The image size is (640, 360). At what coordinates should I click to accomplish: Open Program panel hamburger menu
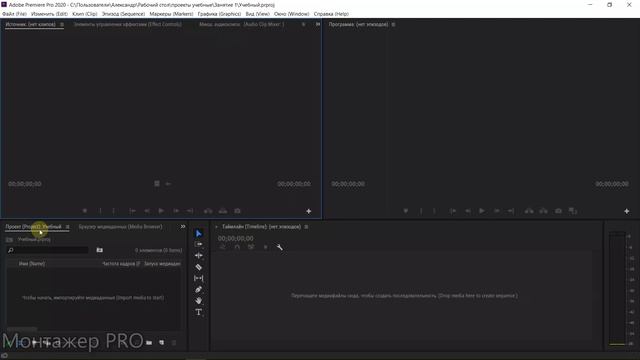tap(393, 24)
